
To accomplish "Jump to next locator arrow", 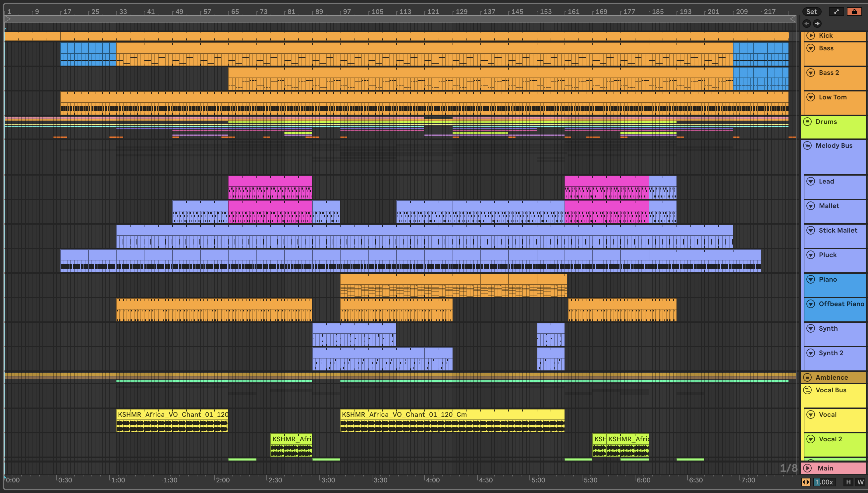I will point(817,24).
